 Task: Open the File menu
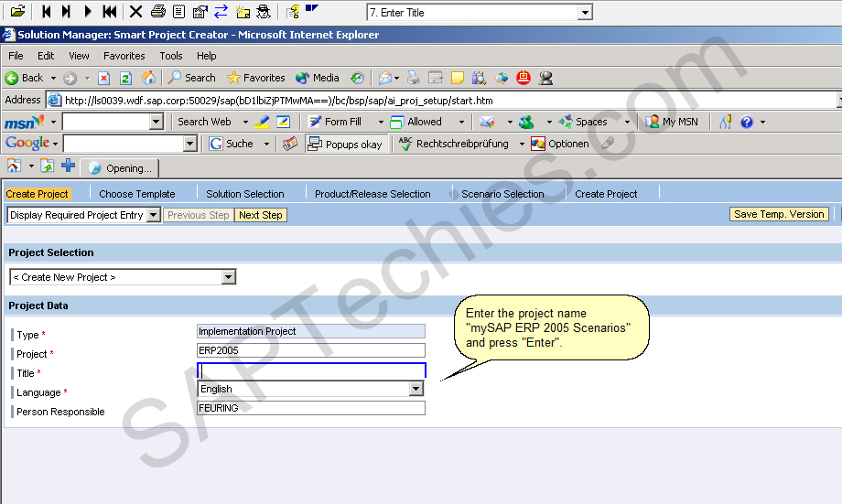16,56
